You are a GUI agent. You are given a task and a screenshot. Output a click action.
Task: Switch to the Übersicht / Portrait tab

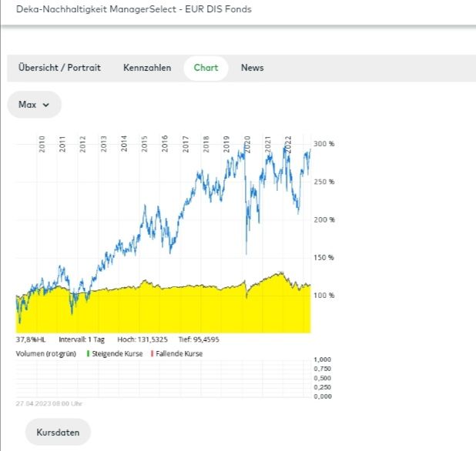(x=59, y=68)
